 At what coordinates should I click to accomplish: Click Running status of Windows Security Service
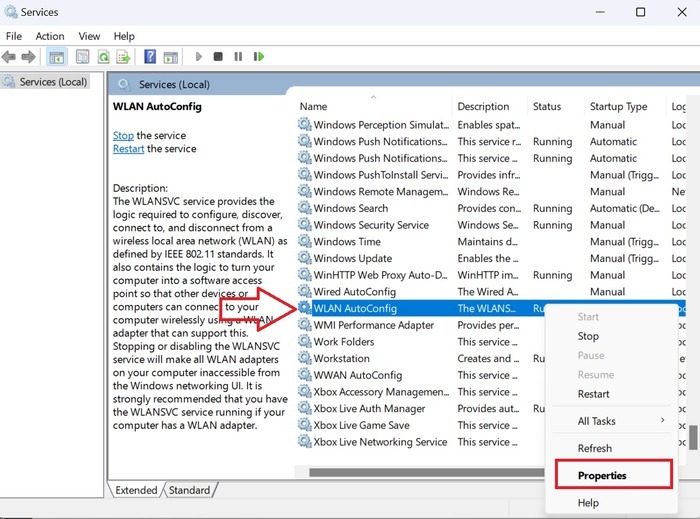point(552,225)
